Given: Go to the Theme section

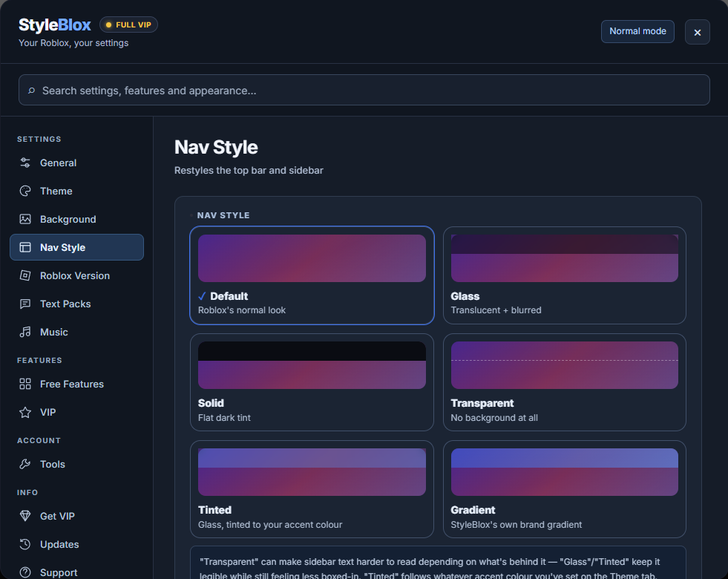Looking at the screenshot, I should pyautogui.click(x=76, y=191).
